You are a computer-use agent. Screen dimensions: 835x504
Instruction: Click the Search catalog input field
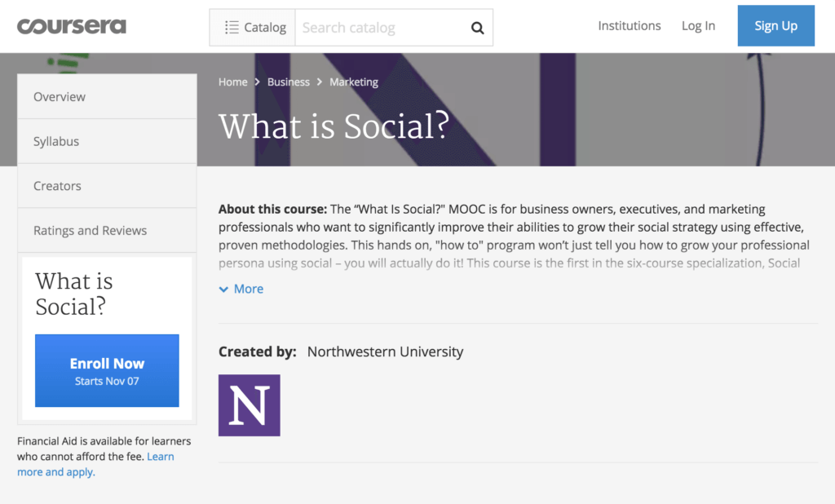click(x=379, y=28)
